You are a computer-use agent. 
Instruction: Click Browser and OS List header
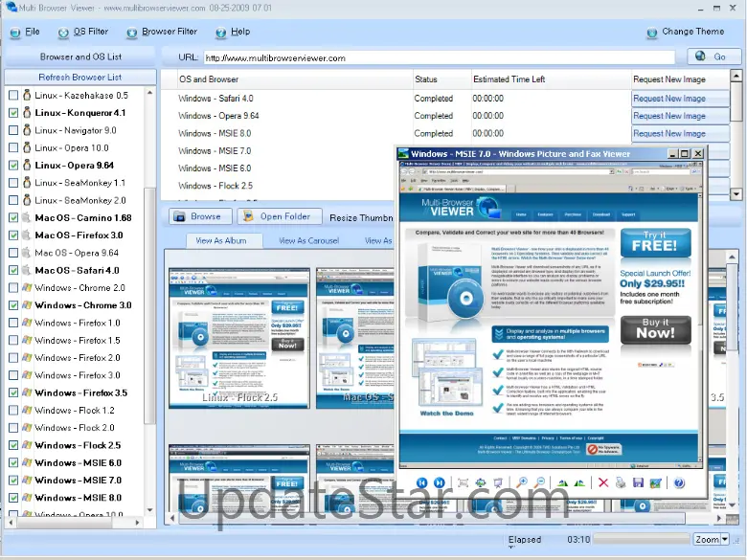click(80, 56)
